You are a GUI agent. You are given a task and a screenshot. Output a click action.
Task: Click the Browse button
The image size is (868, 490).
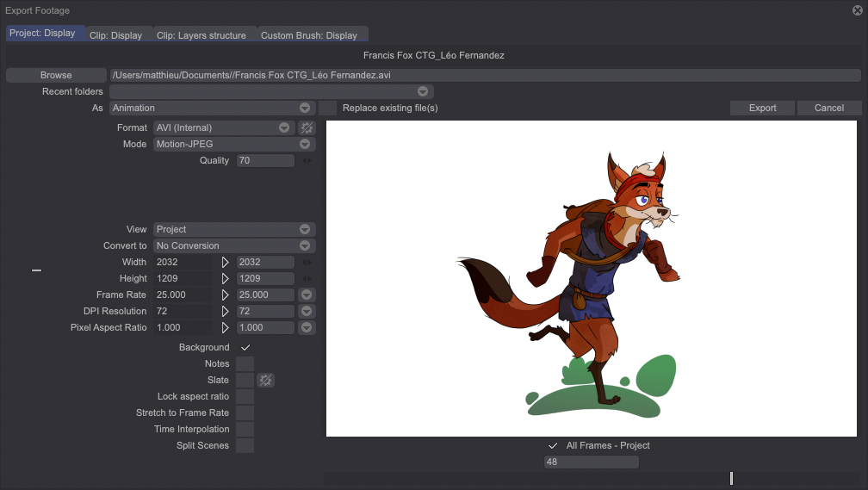point(56,75)
